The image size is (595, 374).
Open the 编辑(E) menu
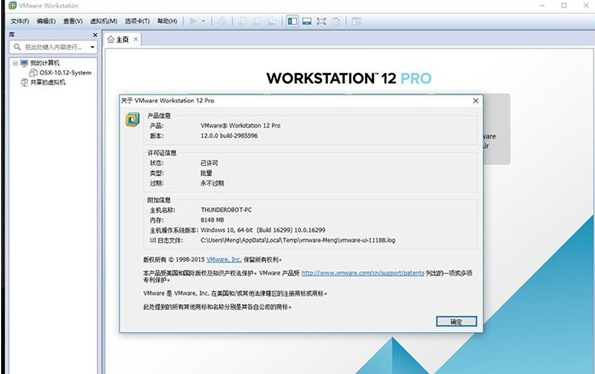click(x=46, y=21)
